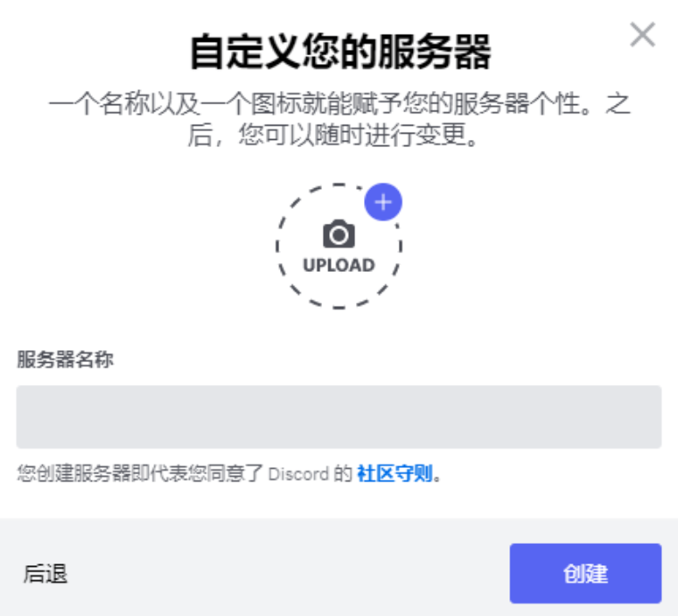
Task: Click the description line 后，您可以随时进行变更
Action: click(333, 135)
